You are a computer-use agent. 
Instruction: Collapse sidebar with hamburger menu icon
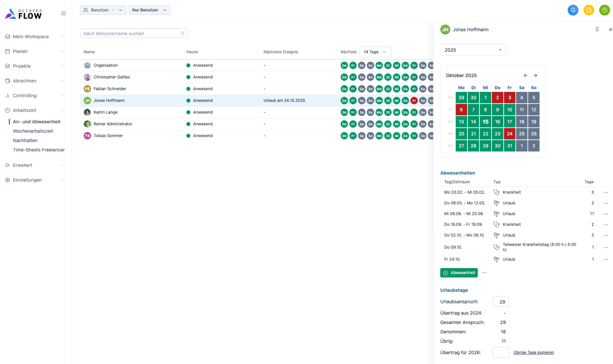63,13
